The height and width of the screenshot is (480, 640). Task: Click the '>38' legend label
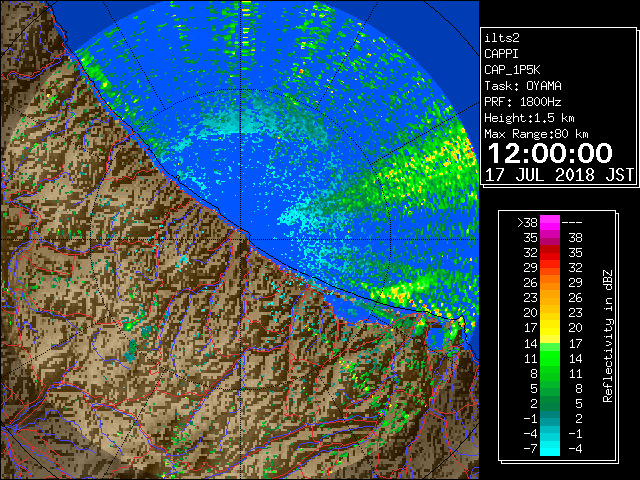527,223
